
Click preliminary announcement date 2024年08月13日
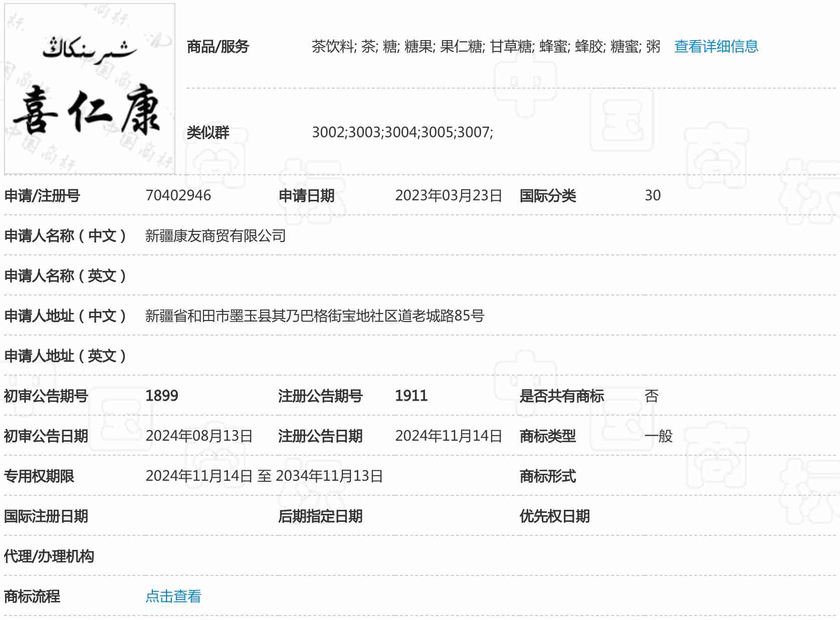[x=198, y=436]
